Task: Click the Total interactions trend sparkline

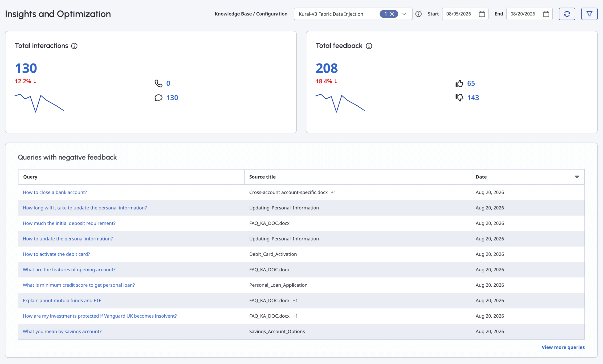Action: 39,103
